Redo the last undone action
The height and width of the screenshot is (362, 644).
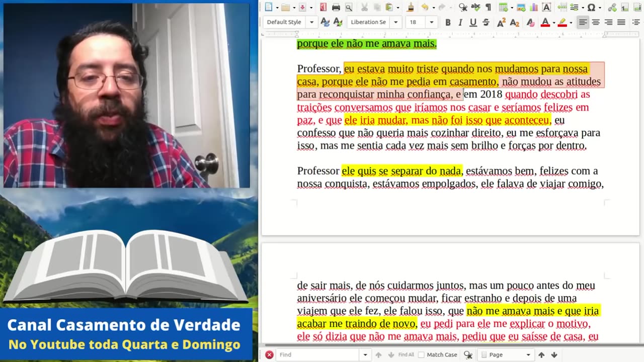point(441,7)
